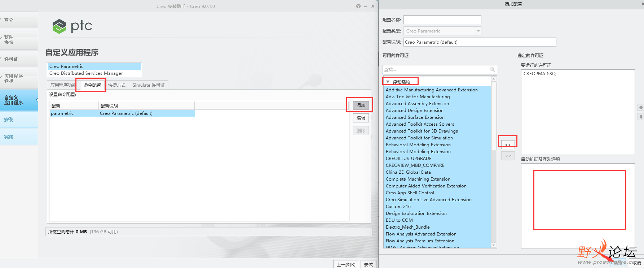644x268 pixels.
Task: Switch to the 快捷方式 tab
Action: 117,85
